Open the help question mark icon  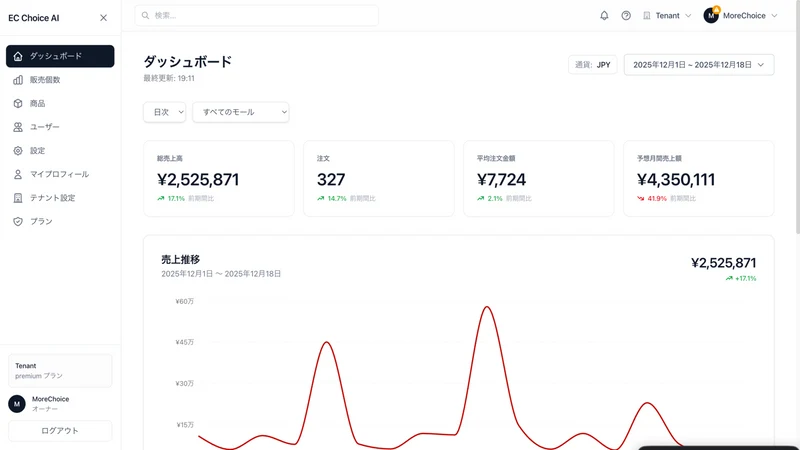click(x=626, y=15)
